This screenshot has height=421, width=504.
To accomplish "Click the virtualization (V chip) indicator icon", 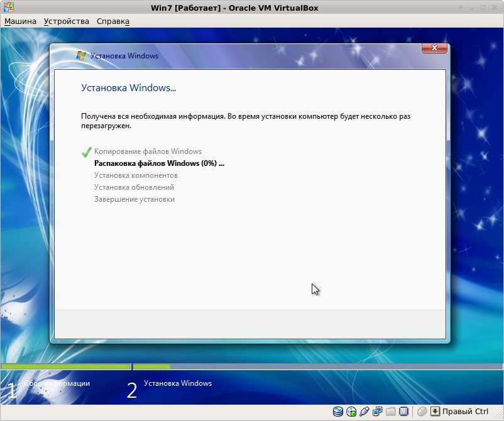I will tap(403, 412).
